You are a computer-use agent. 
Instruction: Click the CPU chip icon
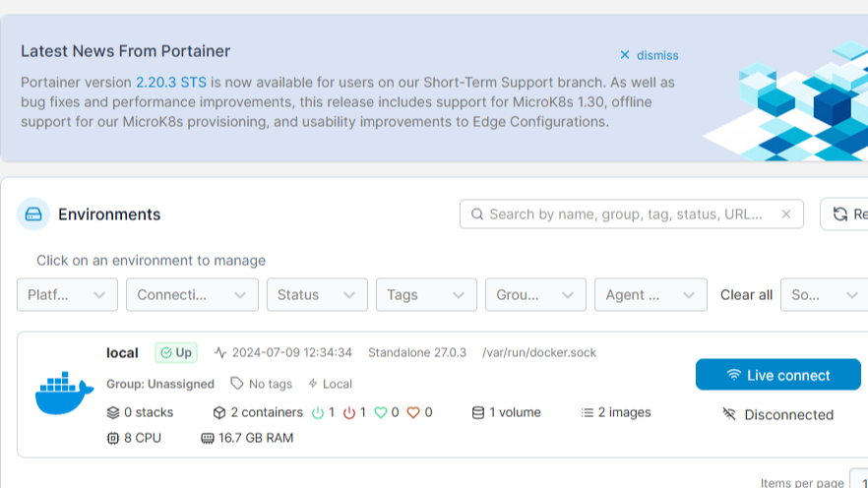coord(113,438)
